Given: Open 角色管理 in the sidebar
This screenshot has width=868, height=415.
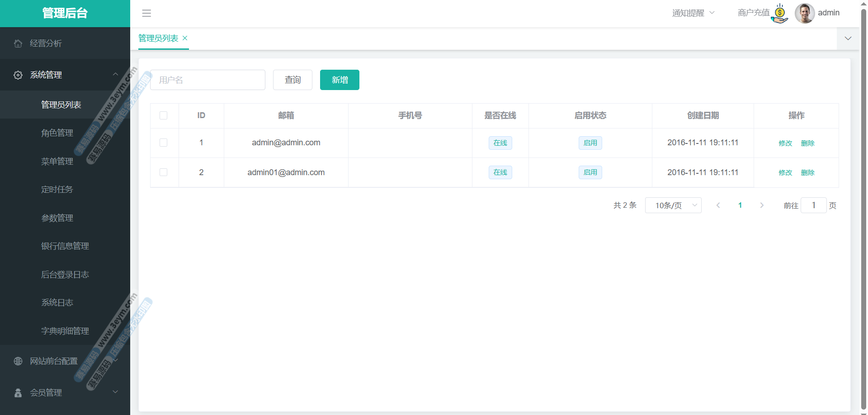Looking at the screenshot, I should coord(57,133).
